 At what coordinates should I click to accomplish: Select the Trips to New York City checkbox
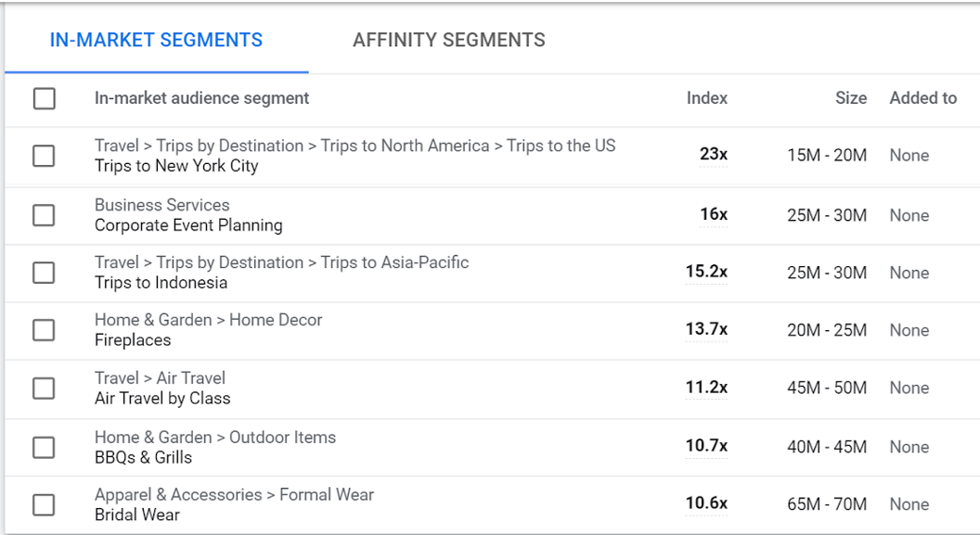[x=44, y=156]
